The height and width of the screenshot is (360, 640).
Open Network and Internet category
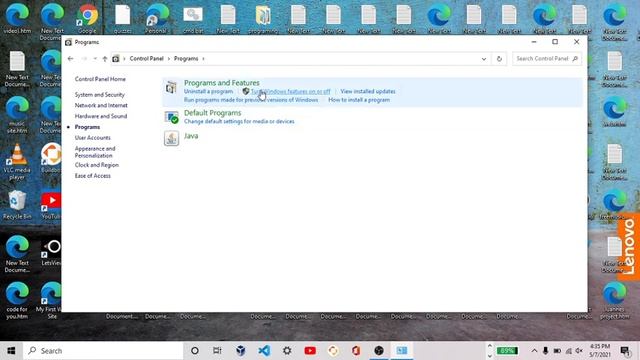tap(101, 105)
